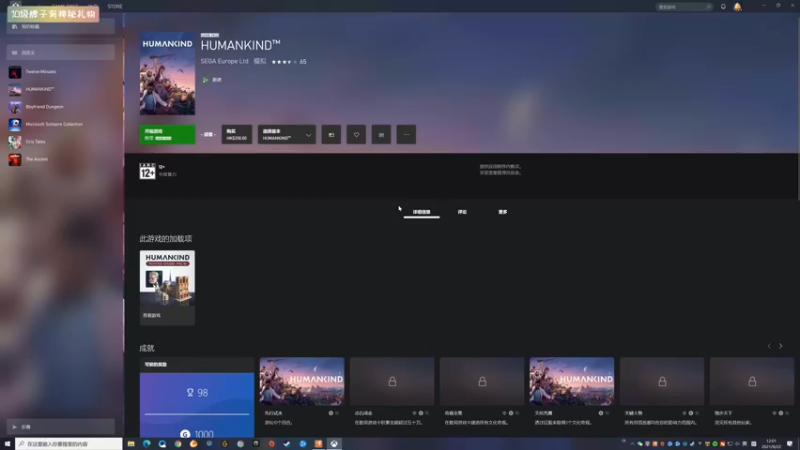
Task: Click the taskbar clock showing 12:01
Action: [x=771, y=444]
